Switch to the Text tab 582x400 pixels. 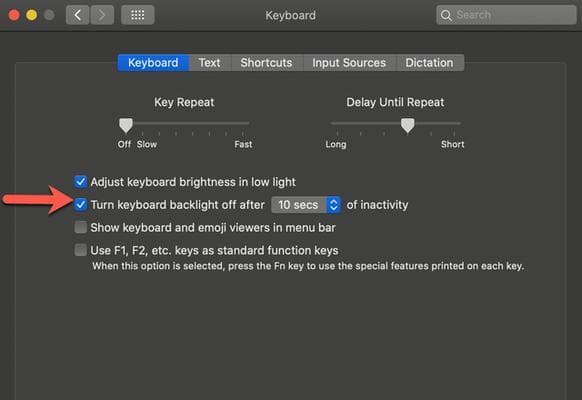[x=209, y=63]
